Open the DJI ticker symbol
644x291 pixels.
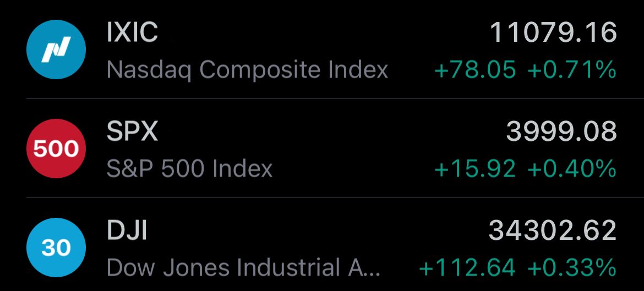coord(127,230)
